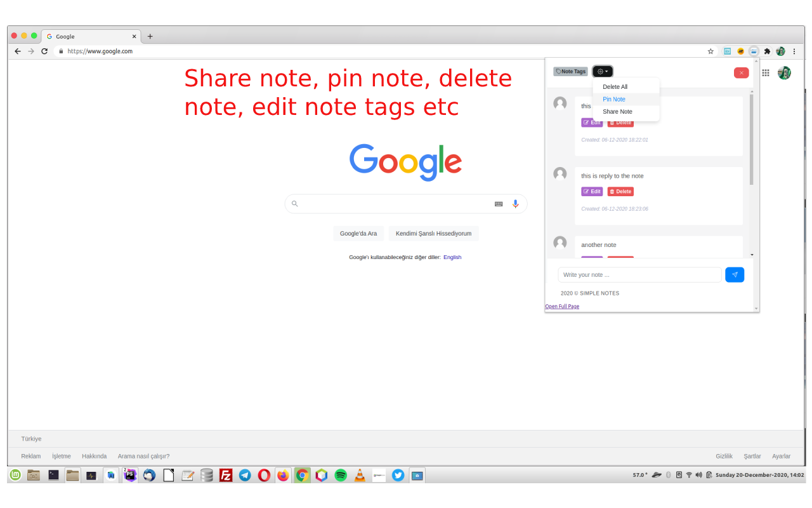This screenshot has width=812, height=508.
Task: Open Google account avatar on the page
Action: click(x=785, y=73)
